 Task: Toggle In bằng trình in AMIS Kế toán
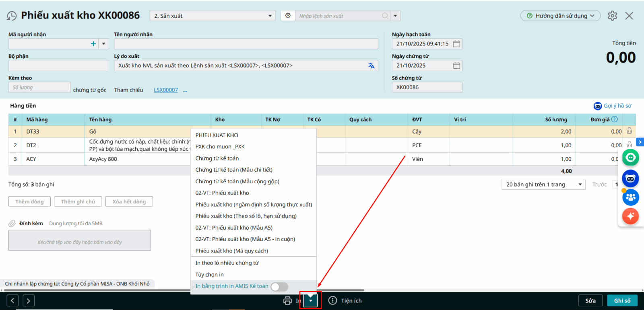coord(279,286)
